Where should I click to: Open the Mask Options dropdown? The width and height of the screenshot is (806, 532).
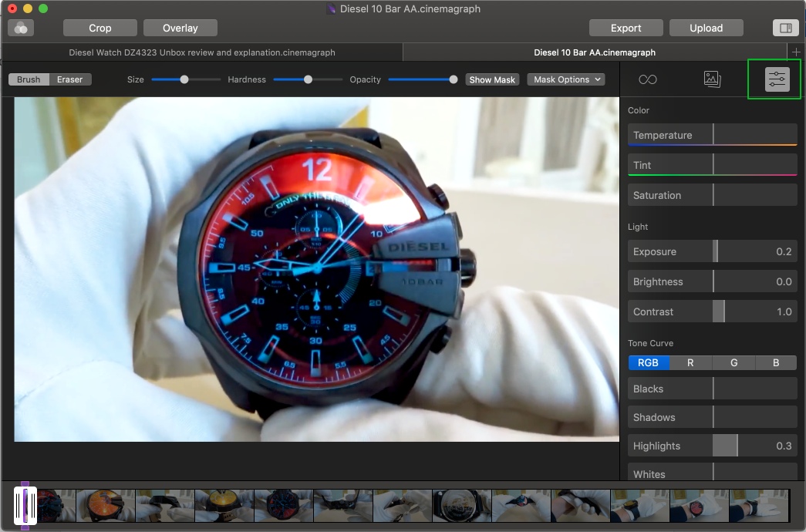tap(566, 79)
